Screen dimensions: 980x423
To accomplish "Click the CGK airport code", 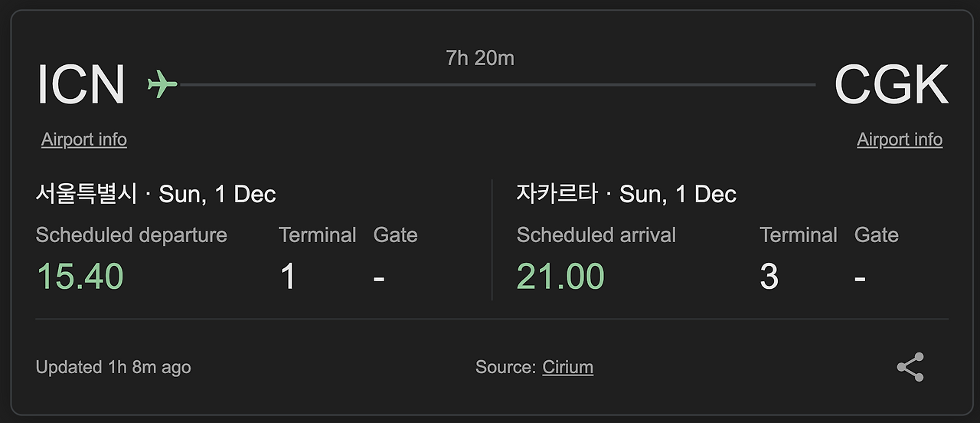I will click(x=891, y=84).
